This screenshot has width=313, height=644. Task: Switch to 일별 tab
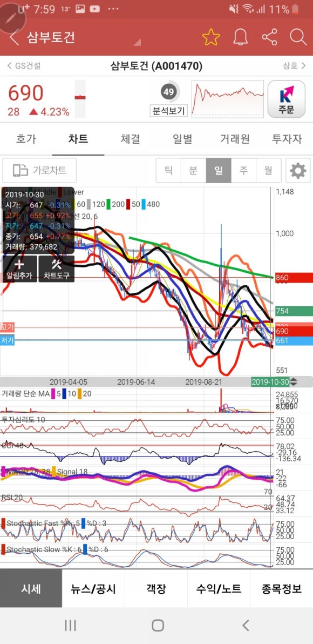click(x=182, y=139)
